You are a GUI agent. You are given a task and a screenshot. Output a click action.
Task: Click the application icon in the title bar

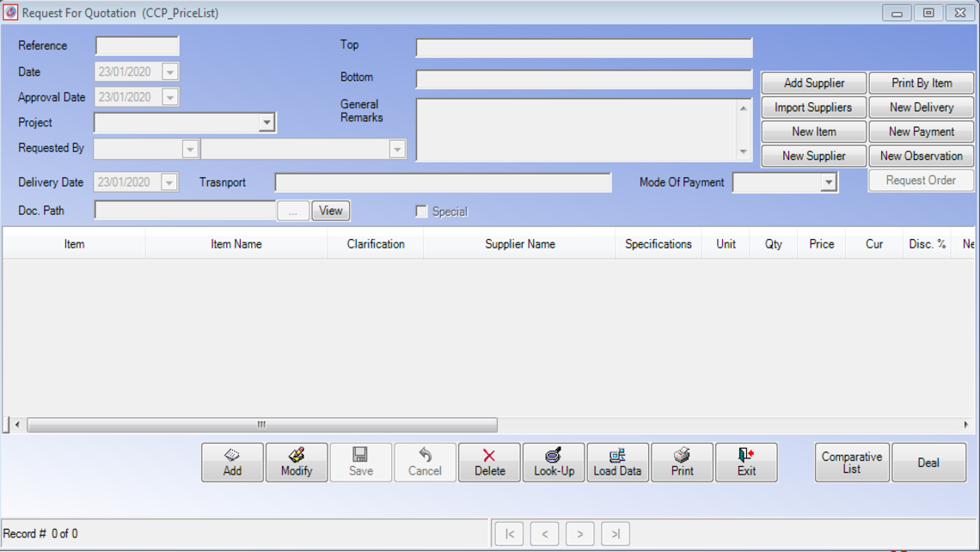pyautogui.click(x=10, y=13)
